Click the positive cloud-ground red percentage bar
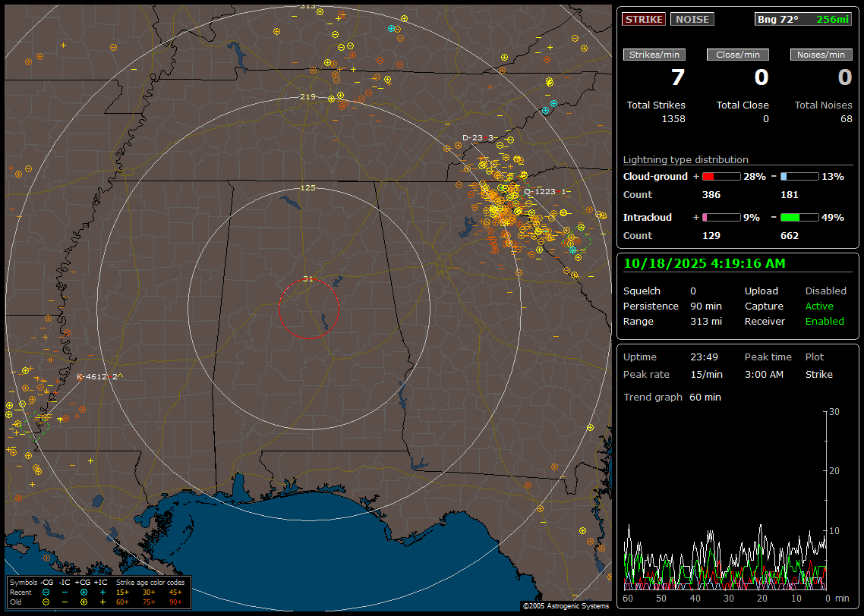 721,176
